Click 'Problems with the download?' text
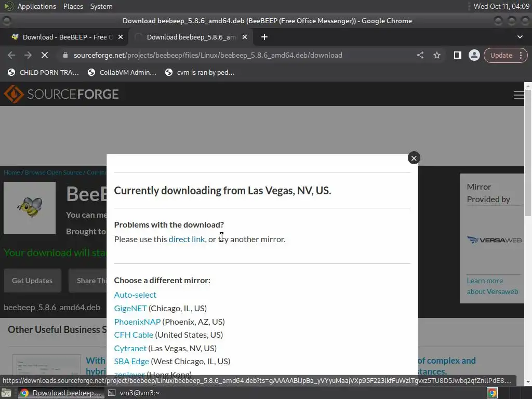This screenshot has height=399, width=532. point(169,224)
